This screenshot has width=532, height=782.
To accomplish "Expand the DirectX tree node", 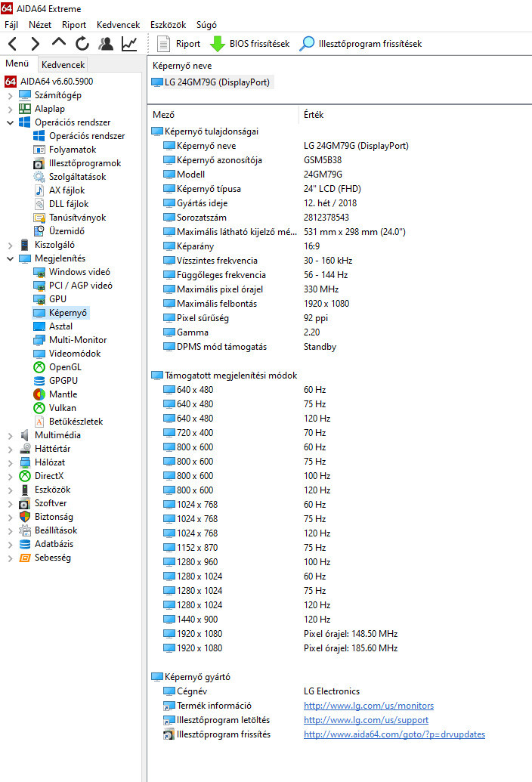I will [11, 476].
